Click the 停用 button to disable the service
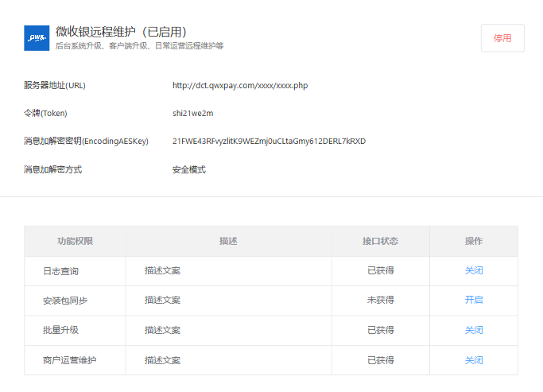Image resolution: width=543 pixels, height=392 pixels. coord(502,38)
